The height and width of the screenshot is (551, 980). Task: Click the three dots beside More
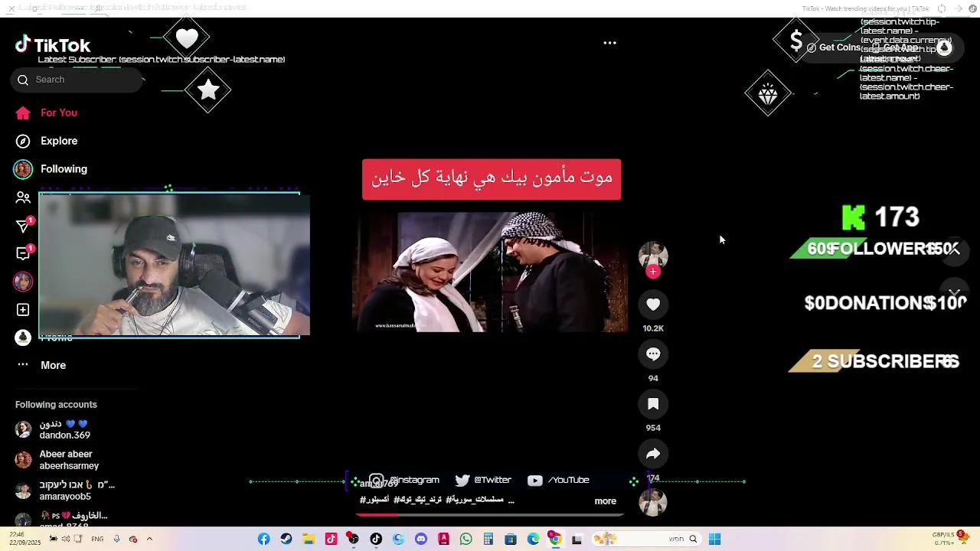click(23, 365)
